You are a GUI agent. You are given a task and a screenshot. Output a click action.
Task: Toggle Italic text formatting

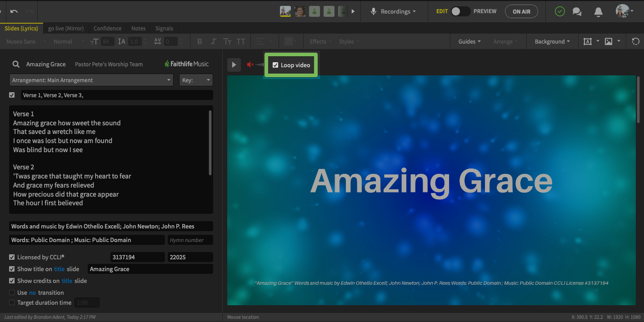214,41
